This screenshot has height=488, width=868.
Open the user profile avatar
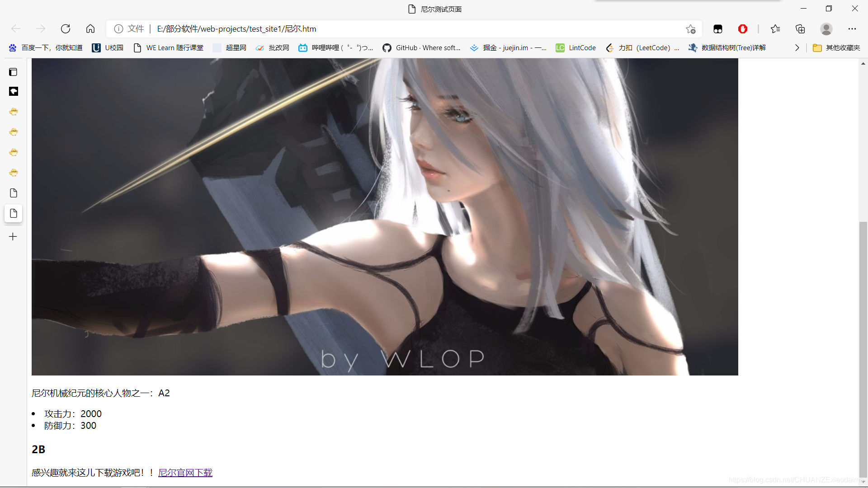(x=826, y=29)
